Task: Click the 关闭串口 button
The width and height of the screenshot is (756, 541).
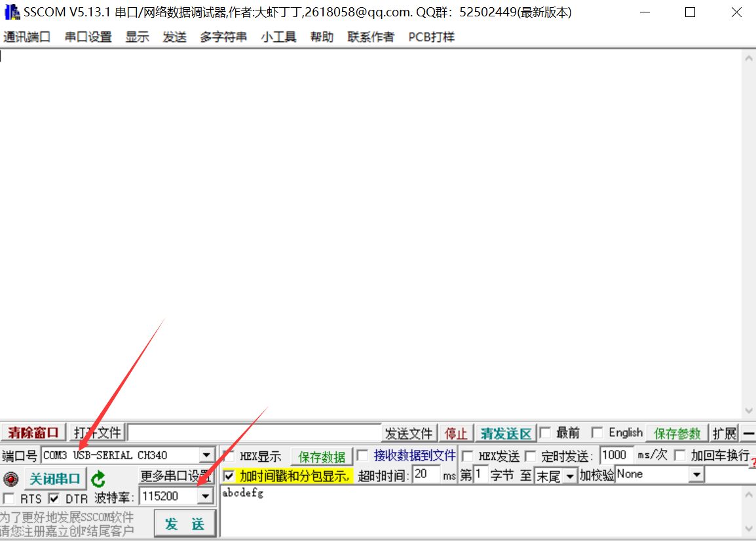Action: [55, 479]
